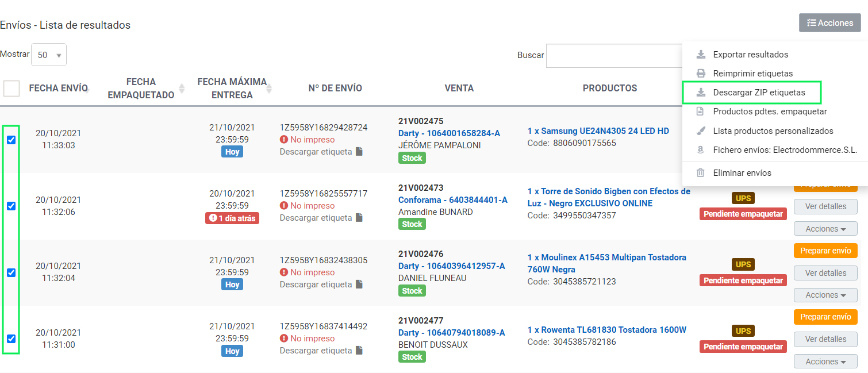Image resolution: width=868 pixels, height=373 pixels.
Task: Open the Darty - 1064001658284-A sale link
Action: 449,133
